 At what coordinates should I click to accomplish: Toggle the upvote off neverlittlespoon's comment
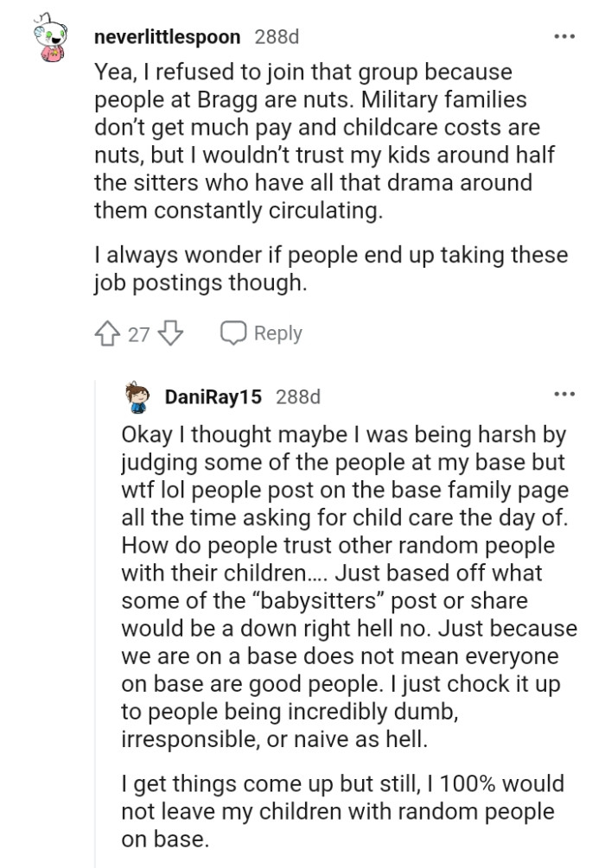pyautogui.click(x=107, y=333)
